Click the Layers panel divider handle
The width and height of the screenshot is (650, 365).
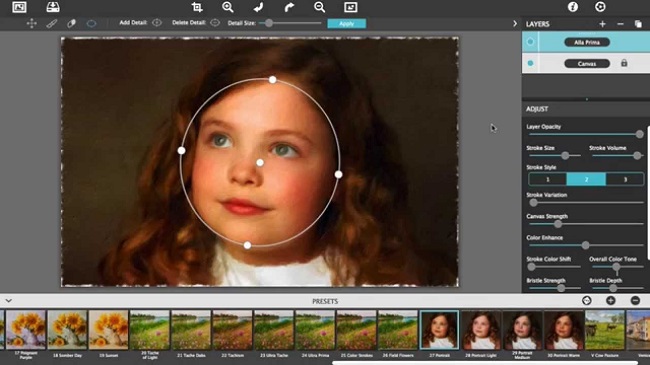tap(586, 99)
